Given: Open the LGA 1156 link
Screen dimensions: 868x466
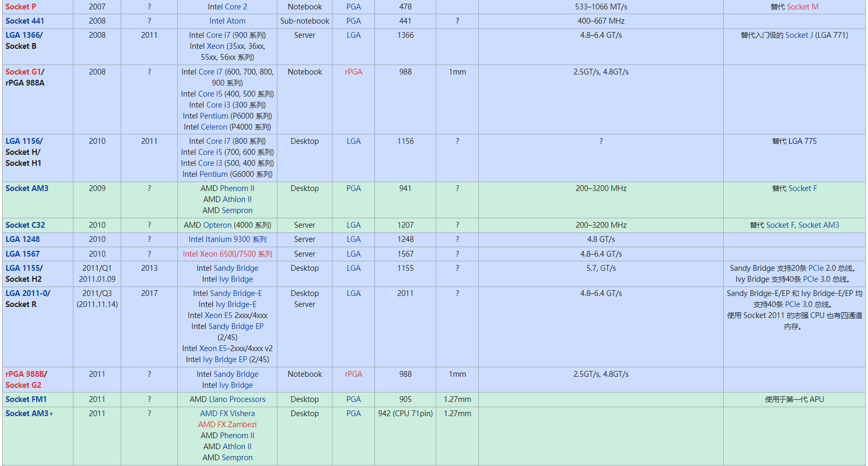Looking at the screenshot, I should [23, 141].
